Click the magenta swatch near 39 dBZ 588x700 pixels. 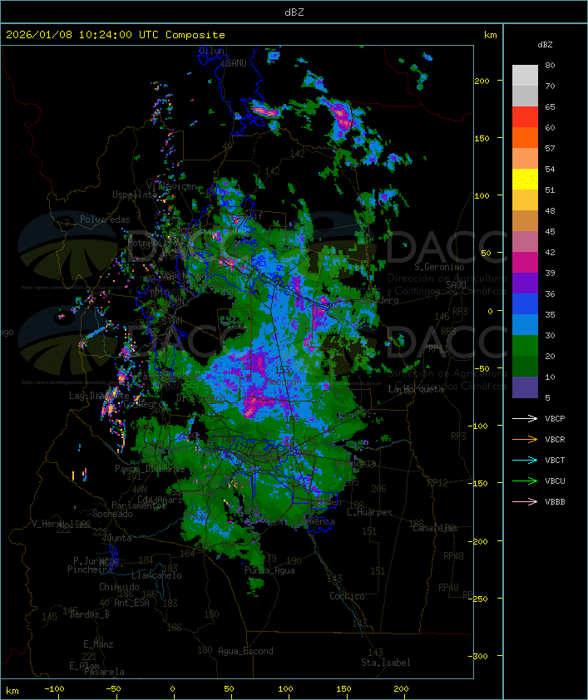coord(525,263)
